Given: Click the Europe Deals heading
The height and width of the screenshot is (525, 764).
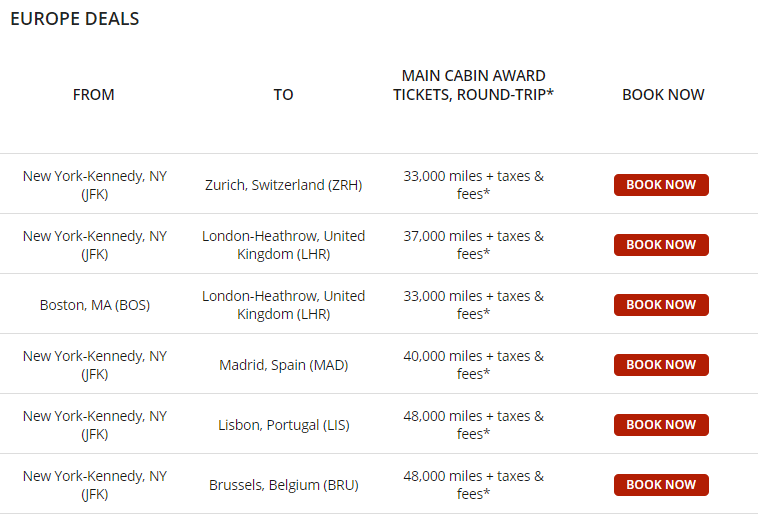Looking at the screenshot, I should [x=75, y=19].
